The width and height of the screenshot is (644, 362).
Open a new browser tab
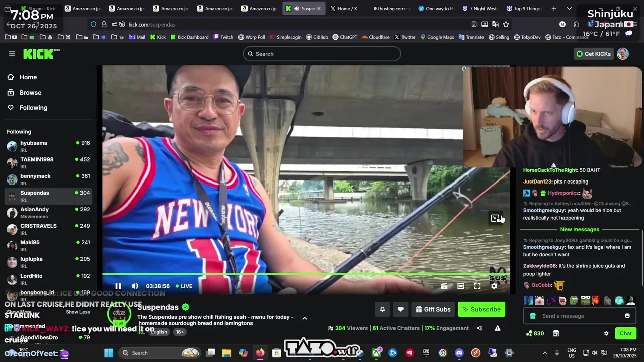(x=554, y=9)
